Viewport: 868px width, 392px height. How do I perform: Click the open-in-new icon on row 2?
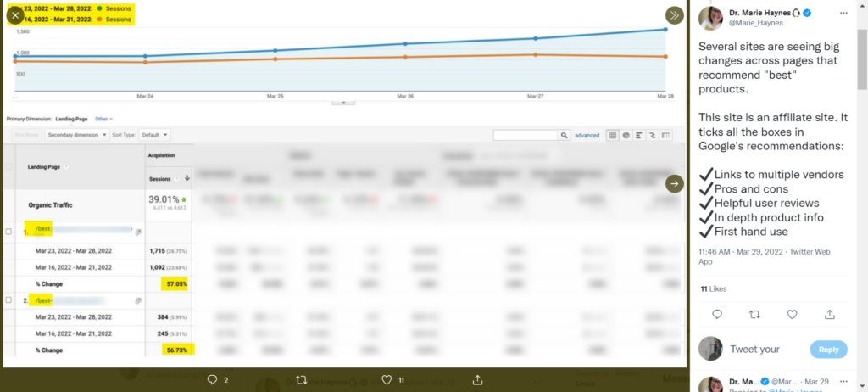point(138,300)
